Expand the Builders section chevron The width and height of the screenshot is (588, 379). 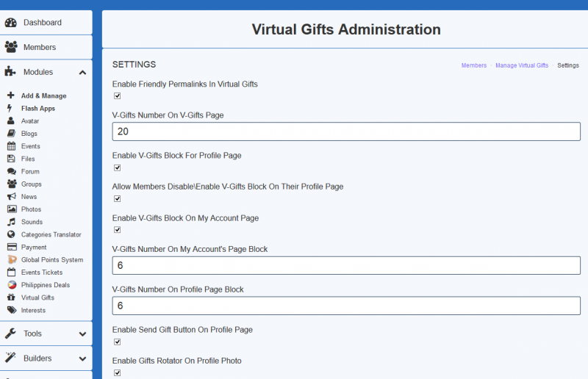coord(82,358)
